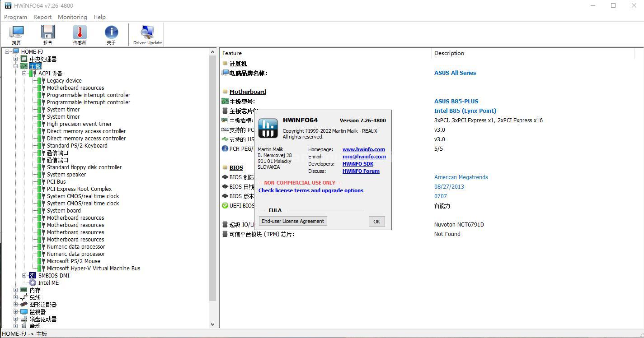644x338 pixels.
Task: Click the bus icon beside 总线
Action: point(24,297)
